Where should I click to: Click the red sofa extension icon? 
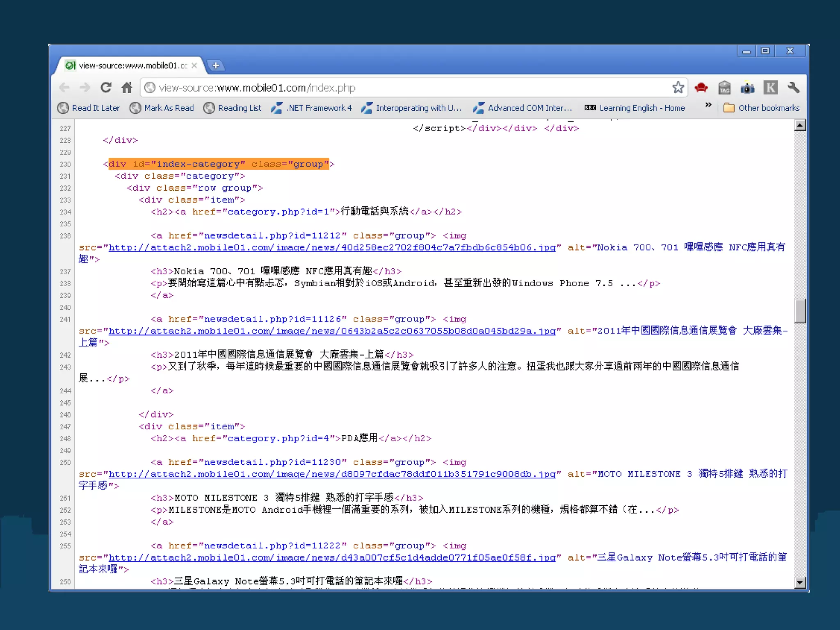[x=701, y=87]
